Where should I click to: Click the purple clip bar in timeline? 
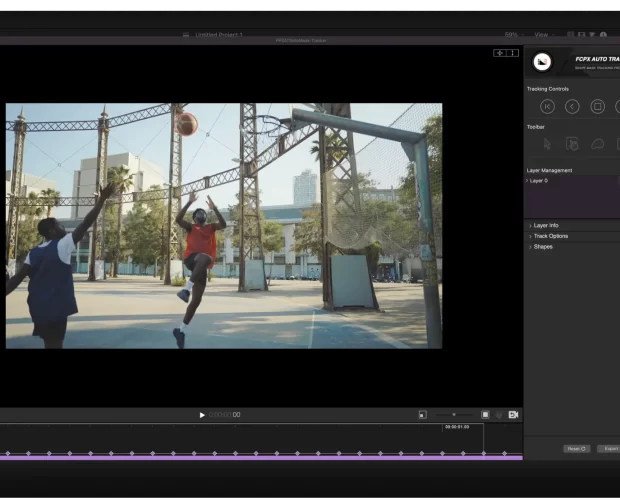261,458
